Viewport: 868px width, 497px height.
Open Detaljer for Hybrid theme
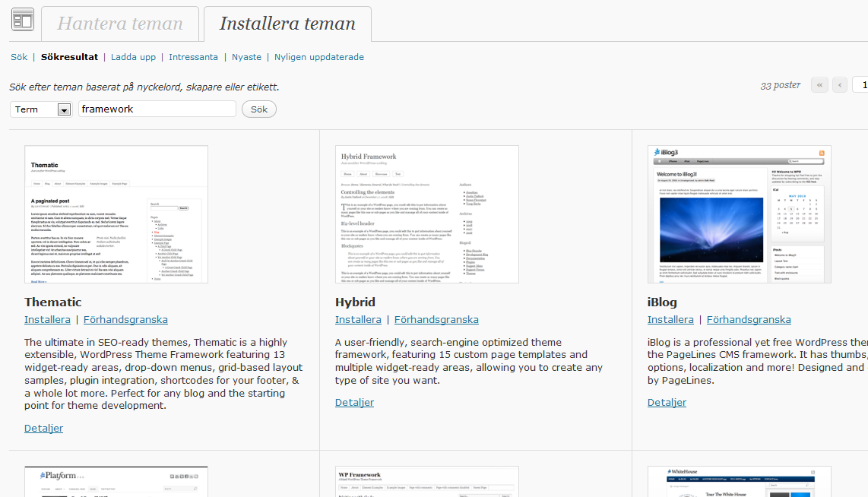pos(354,402)
